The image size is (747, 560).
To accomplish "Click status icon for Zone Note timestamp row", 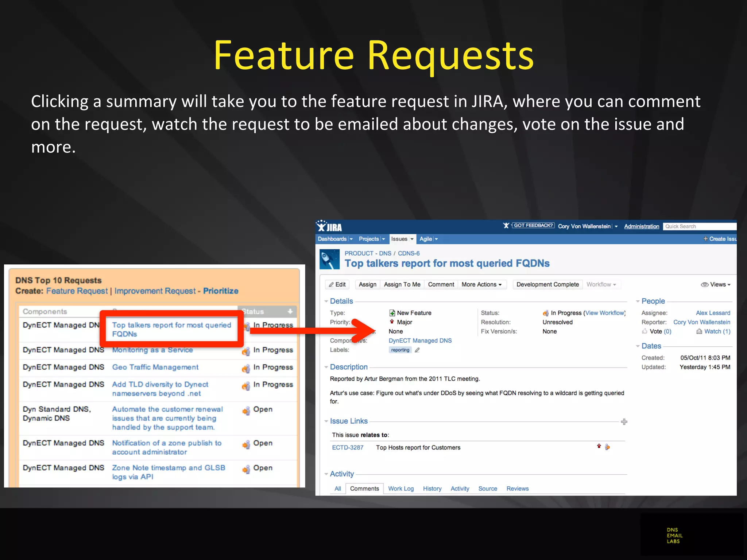I will click(246, 469).
